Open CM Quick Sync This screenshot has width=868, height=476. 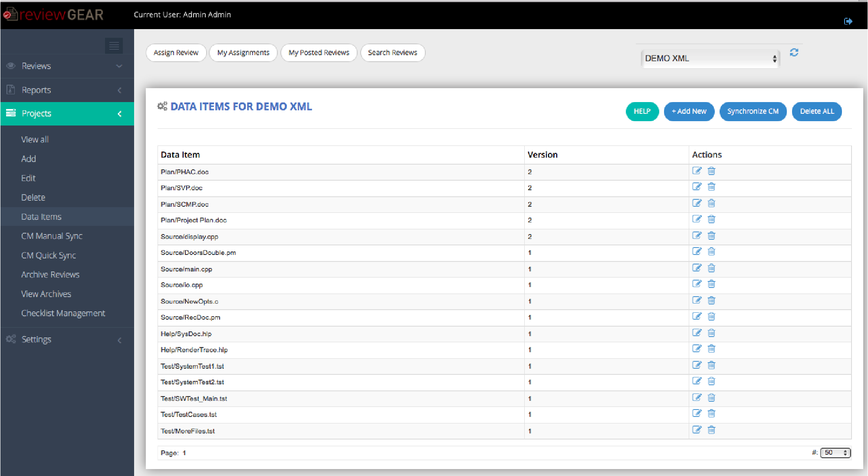pyautogui.click(x=49, y=255)
